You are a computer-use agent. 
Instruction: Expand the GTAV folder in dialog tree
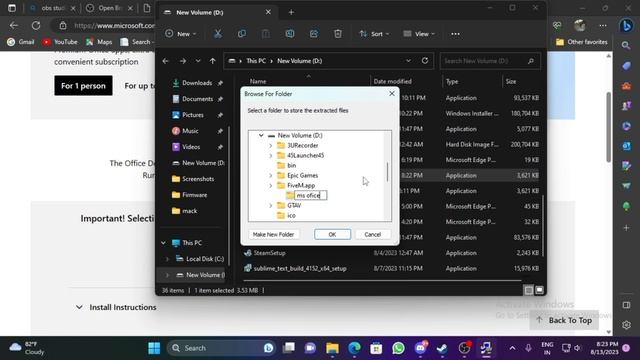(x=271, y=205)
